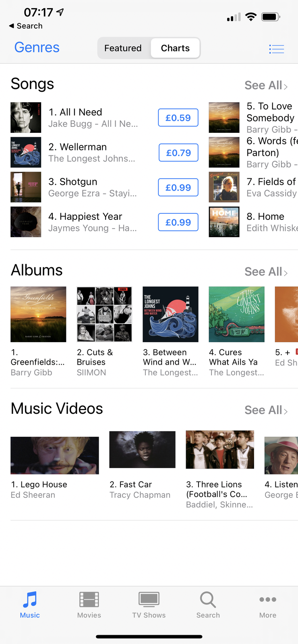The height and width of the screenshot is (644, 298).
Task: Buy Wellerman for £0.79
Action: pos(178,153)
